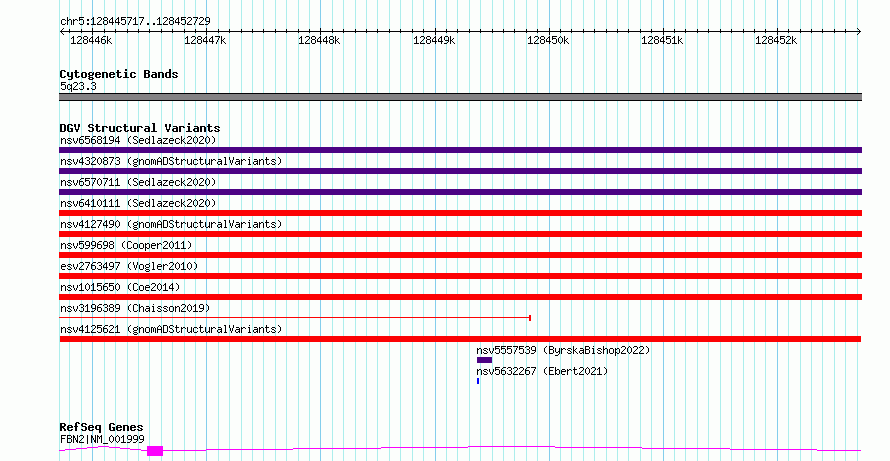890x461 pixels.
Task: Click the chr5:128445717..128452729 region label
Action: click(x=135, y=21)
